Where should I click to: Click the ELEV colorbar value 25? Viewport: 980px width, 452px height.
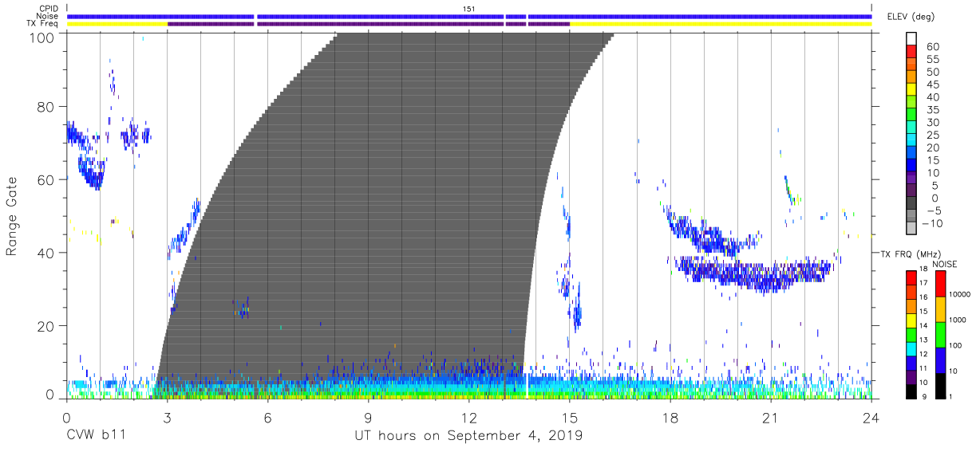click(931, 135)
